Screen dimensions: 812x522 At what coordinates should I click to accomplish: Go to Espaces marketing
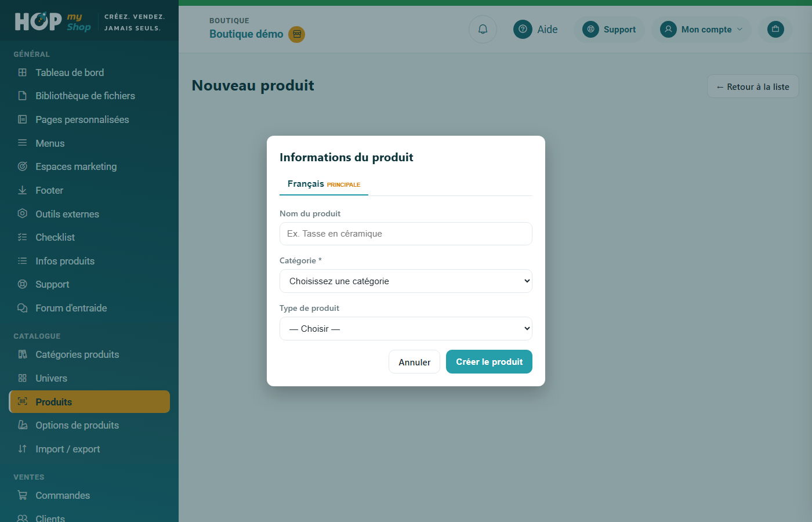tap(89, 166)
